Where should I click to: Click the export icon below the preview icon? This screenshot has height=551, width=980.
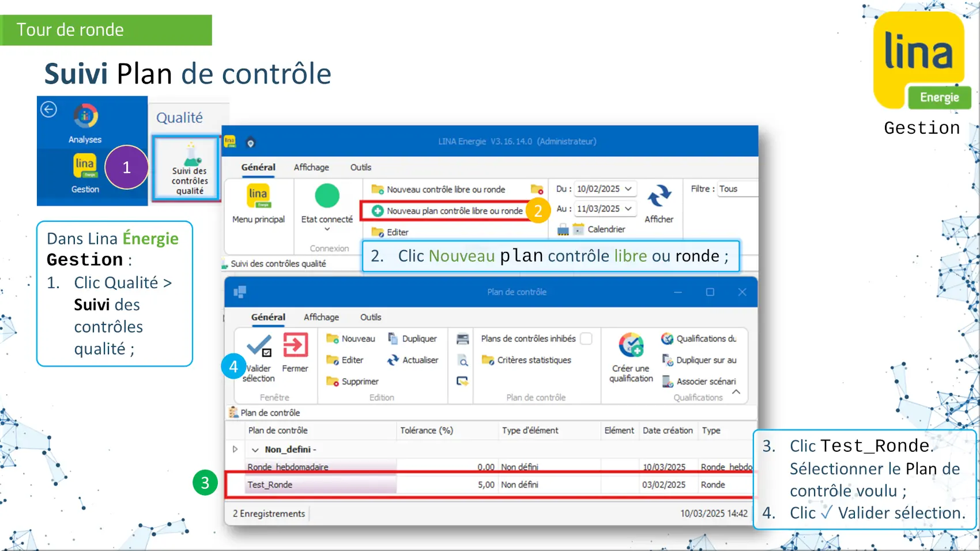[462, 381]
